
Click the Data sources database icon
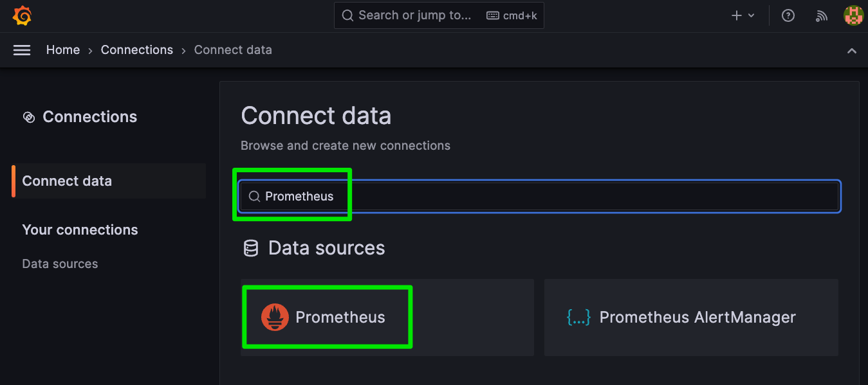(251, 248)
